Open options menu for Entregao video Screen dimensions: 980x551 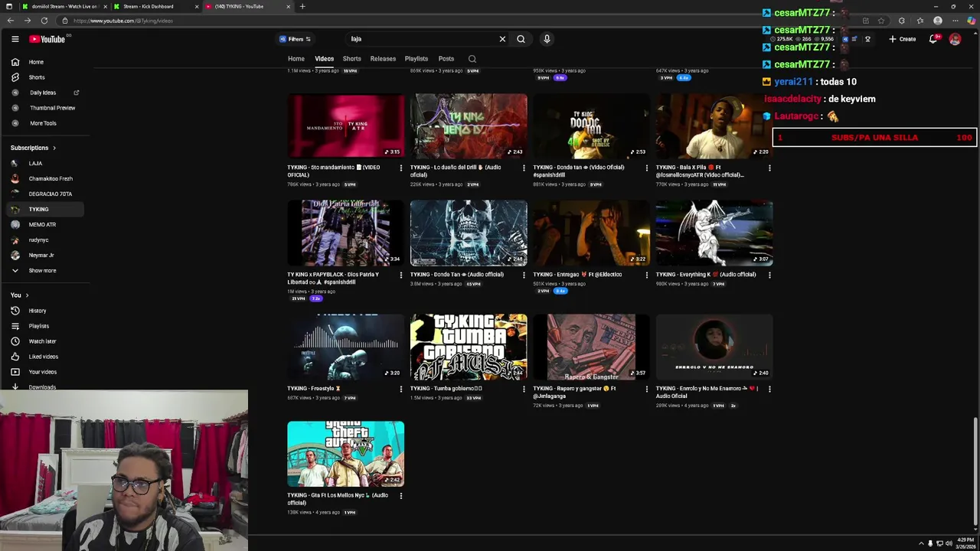point(646,275)
